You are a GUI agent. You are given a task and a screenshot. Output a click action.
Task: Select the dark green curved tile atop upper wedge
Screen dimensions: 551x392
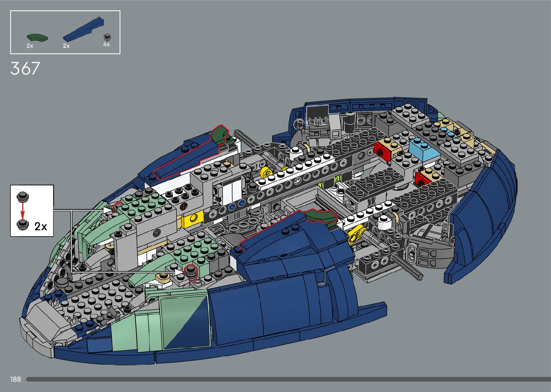(x=220, y=135)
